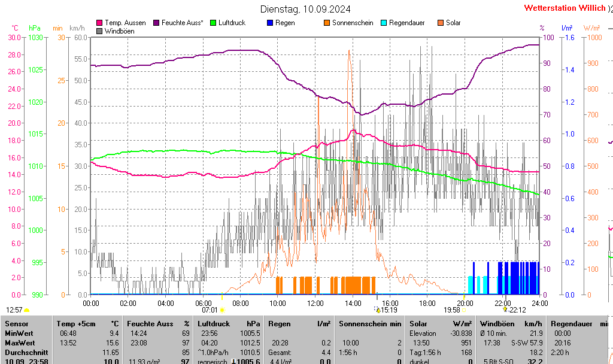
Task: Click the minimum humidity value '69'
Action: click(186, 333)
